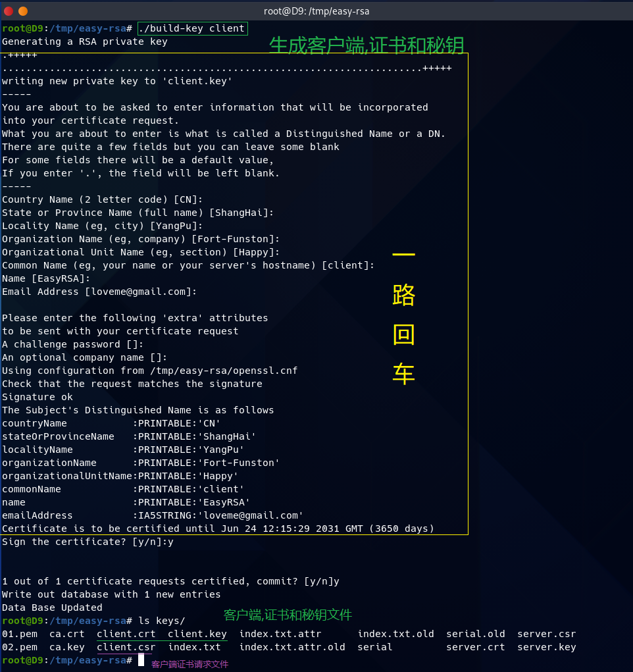
Task: Click the red close window button
Action: point(9,11)
